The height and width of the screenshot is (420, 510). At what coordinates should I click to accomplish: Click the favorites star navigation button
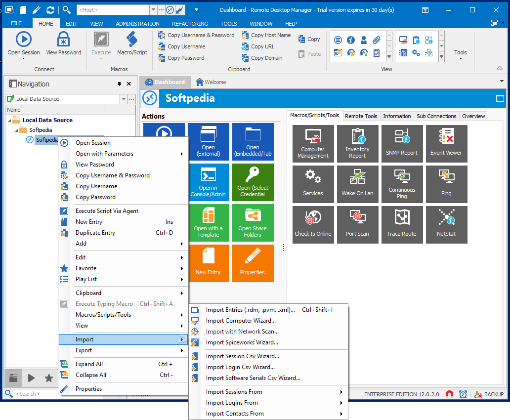pyautogui.click(x=49, y=378)
